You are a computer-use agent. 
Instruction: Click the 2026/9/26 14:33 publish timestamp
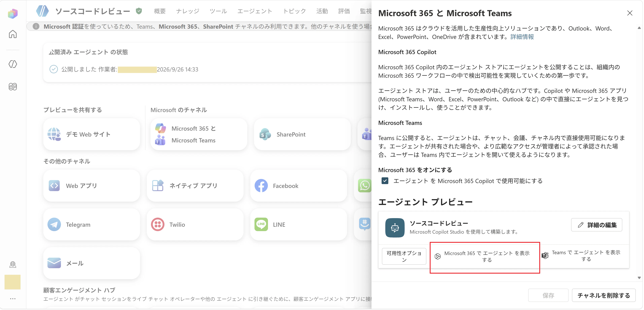click(x=178, y=69)
